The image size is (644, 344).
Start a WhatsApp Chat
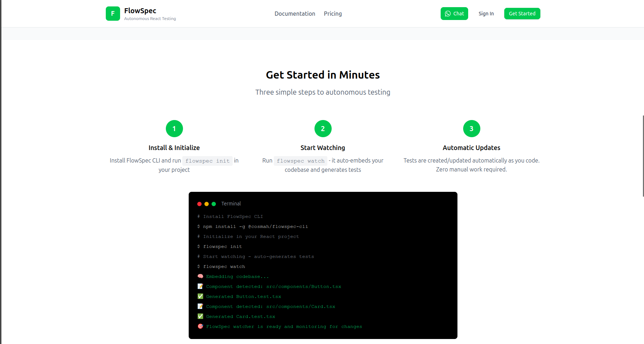click(x=454, y=14)
